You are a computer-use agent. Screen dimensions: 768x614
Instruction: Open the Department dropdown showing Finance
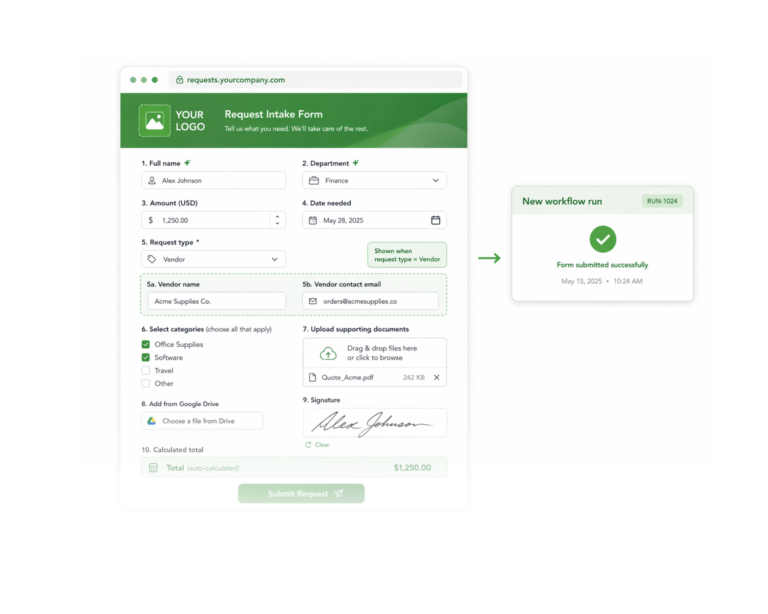pyautogui.click(x=374, y=180)
